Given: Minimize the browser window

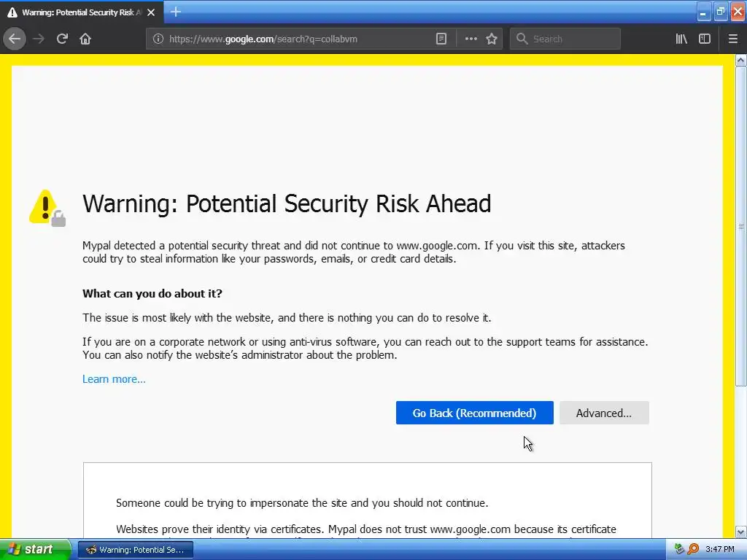Looking at the screenshot, I should [x=703, y=12].
